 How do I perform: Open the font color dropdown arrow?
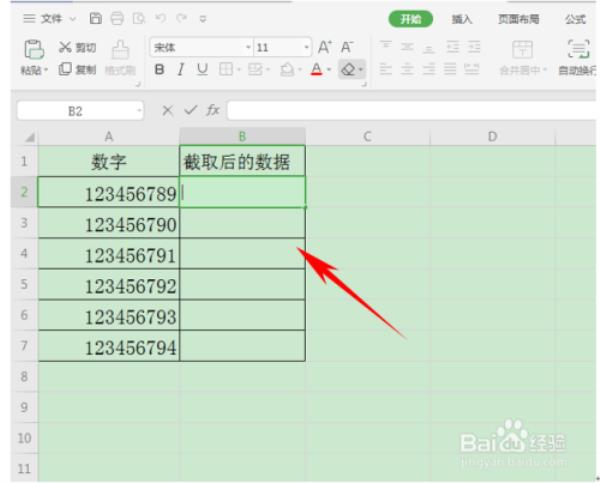point(329,70)
